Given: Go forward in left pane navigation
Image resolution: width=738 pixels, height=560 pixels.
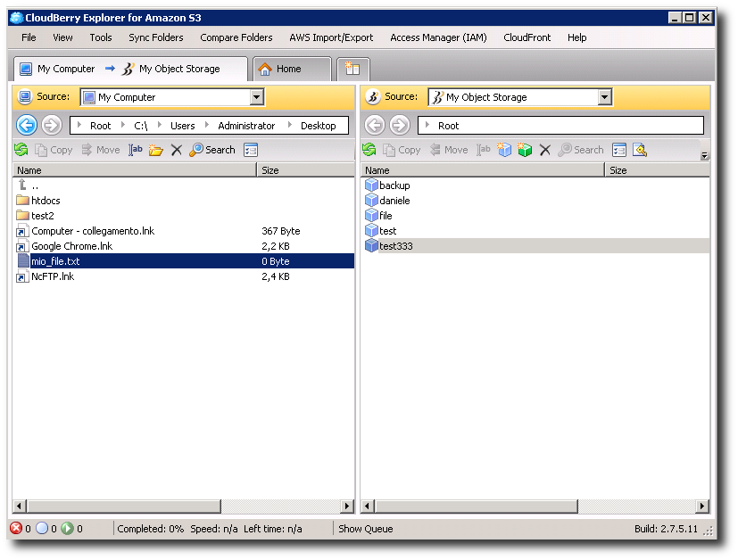Looking at the screenshot, I should pyautogui.click(x=52, y=125).
